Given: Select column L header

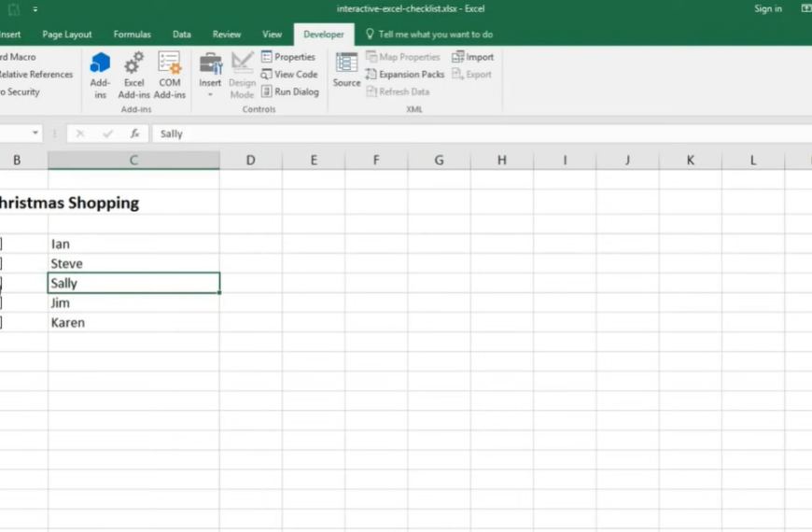Looking at the screenshot, I should [x=753, y=160].
